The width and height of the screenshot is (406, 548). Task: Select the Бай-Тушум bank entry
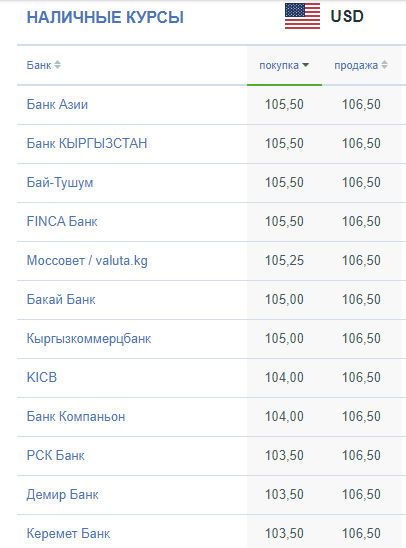[x=60, y=183]
